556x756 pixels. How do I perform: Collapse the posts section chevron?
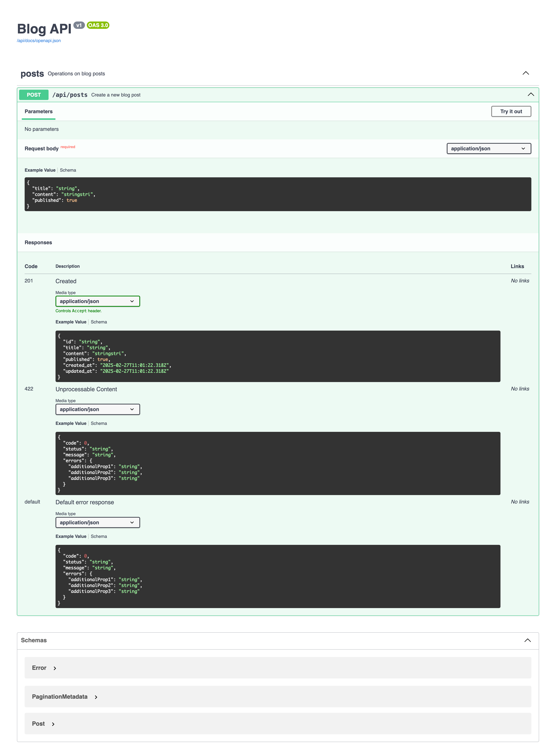pyautogui.click(x=525, y=73)
